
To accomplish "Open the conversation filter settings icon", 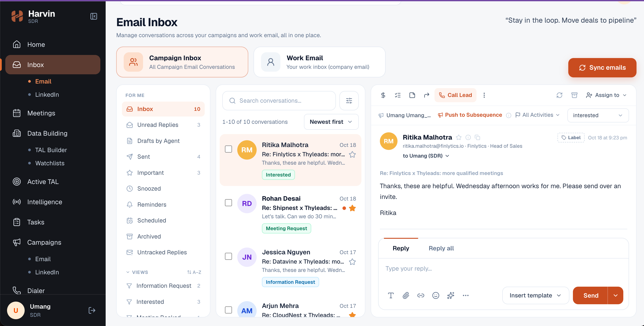I will 349,101.
